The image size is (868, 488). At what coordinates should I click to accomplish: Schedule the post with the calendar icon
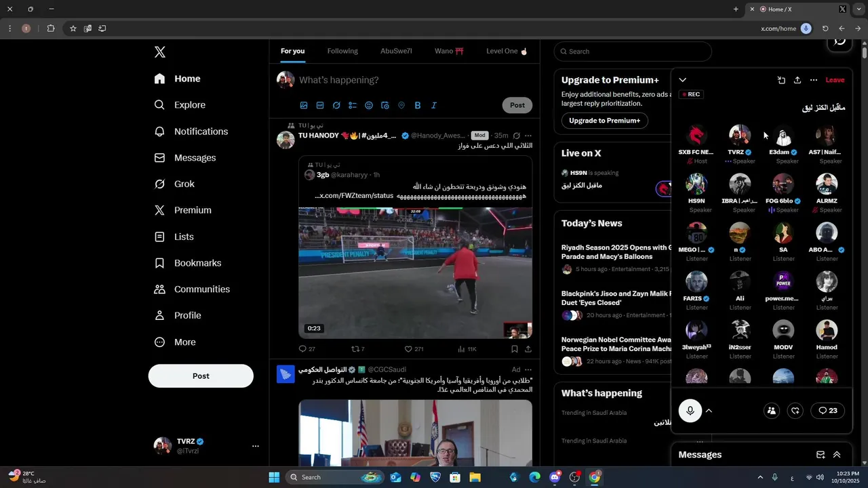pyautogui.click(x=385, y=105)
